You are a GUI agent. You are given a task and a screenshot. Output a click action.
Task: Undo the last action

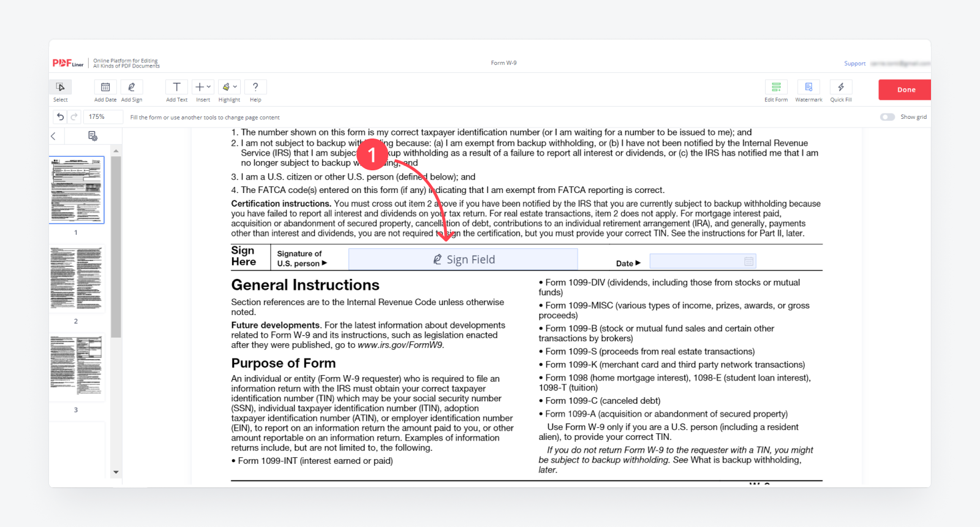coord(60,116)
